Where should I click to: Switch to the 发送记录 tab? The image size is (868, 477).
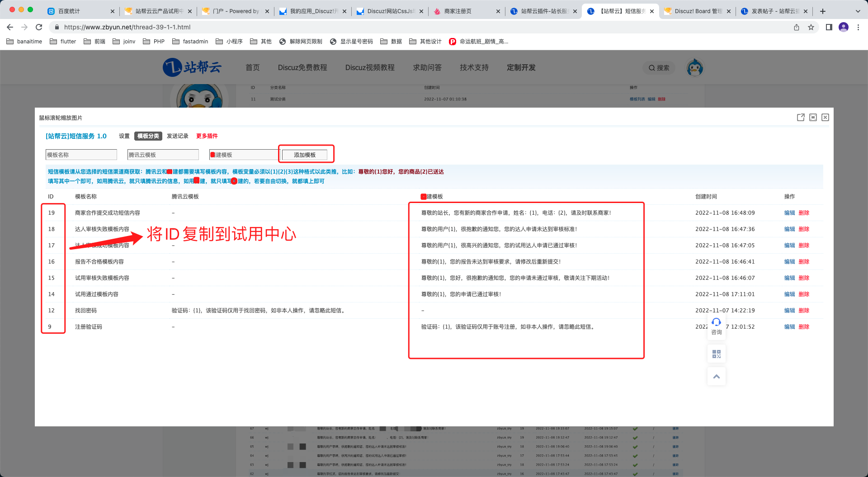177,136
